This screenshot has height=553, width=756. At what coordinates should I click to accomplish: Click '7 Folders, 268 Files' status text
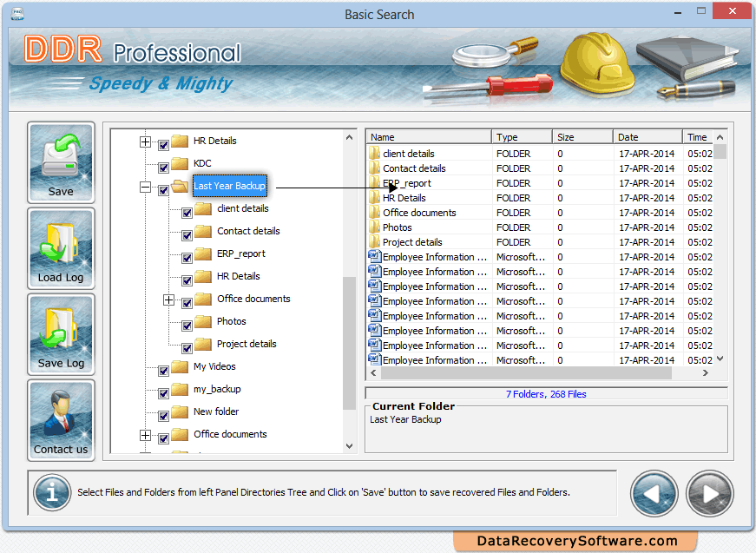pyautogui.click(x=546, y=394)
